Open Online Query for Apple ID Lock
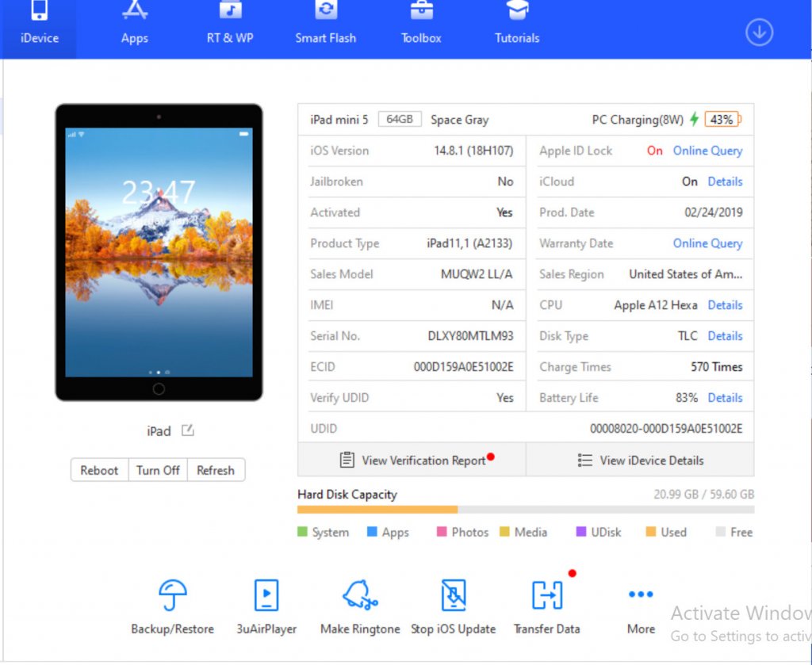This screenshot has height=665, width=812. 707,151
